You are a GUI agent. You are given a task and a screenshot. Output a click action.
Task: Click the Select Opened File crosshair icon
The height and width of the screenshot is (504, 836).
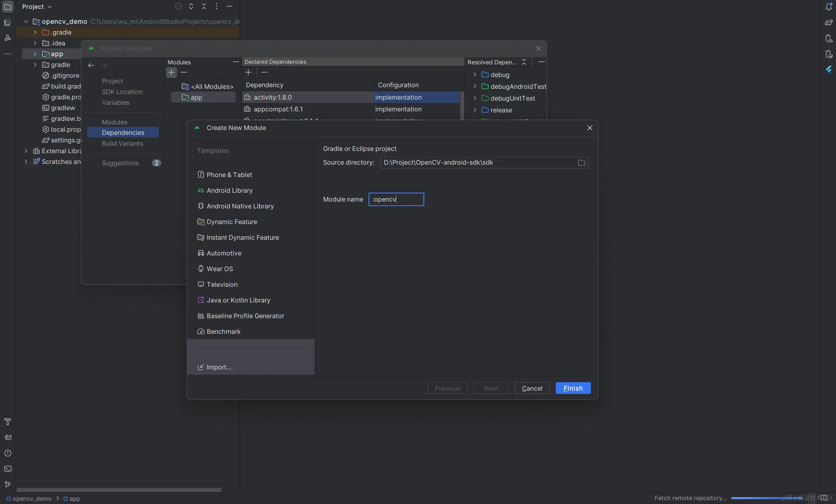[x=178, y=7]
